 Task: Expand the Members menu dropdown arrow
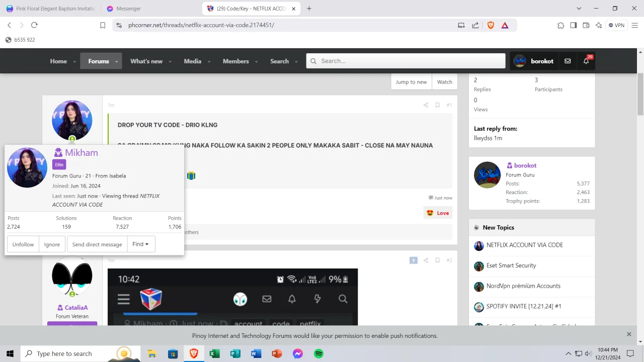[256, 61]
